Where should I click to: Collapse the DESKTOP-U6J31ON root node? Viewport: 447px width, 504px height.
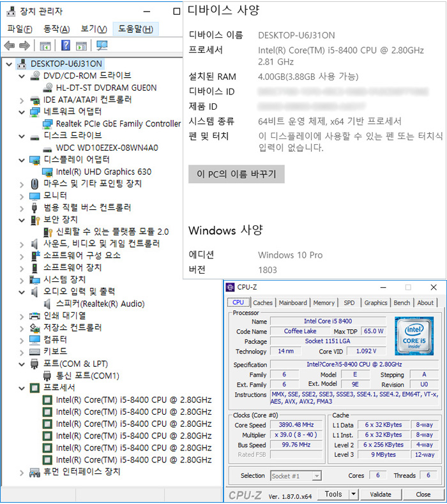click(x=10, y=64)
